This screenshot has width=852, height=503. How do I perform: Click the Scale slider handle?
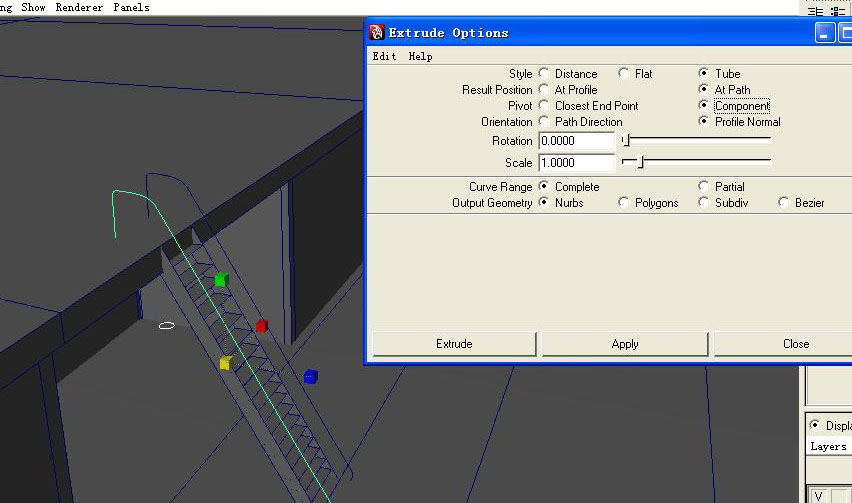click(641, 162)
